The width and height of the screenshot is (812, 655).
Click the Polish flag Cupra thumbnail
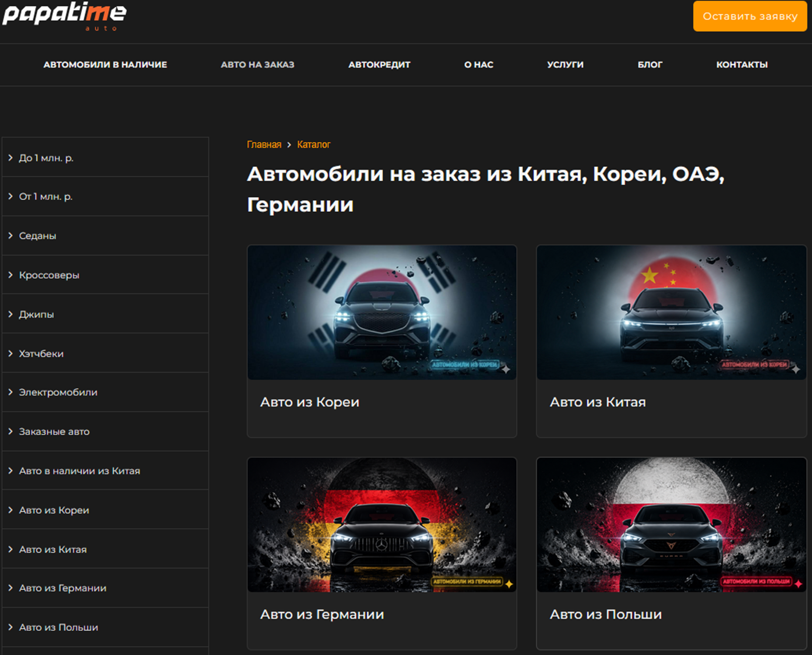671,525
